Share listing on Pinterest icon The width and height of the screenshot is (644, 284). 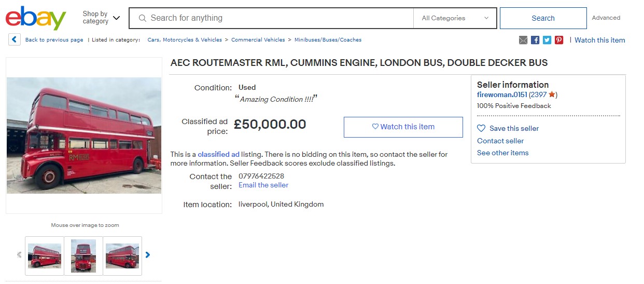point(559,40)
